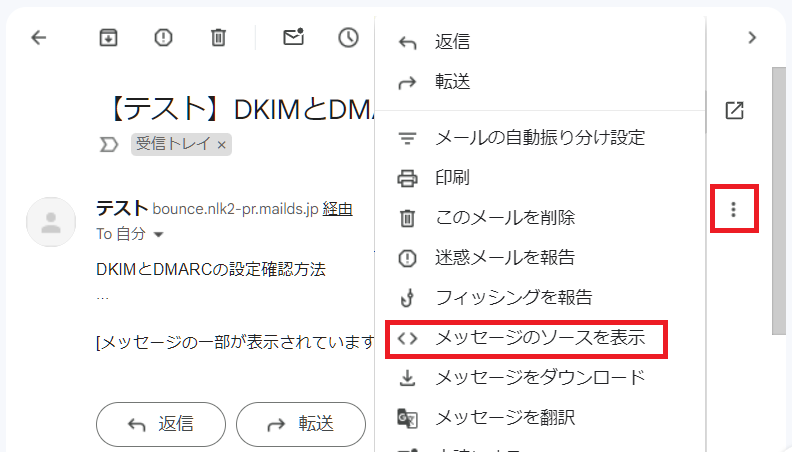792x452 pixels.
Task: Choose このメールを削除 menu entry
Action: 540,218
